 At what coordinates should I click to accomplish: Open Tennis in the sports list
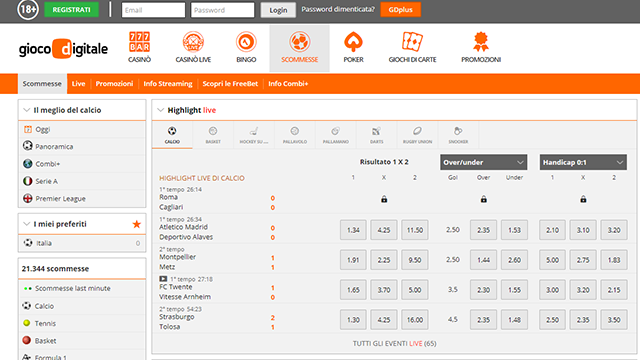tap(82, 323)
